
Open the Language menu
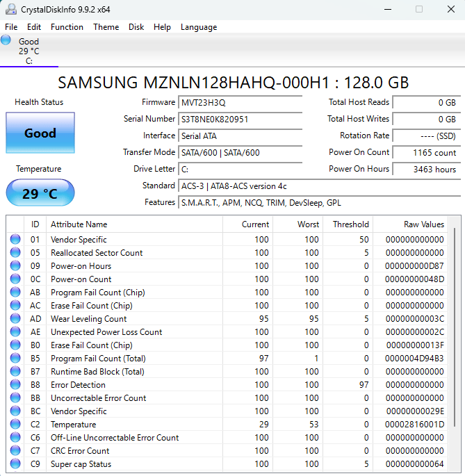(x=199, y=27)
